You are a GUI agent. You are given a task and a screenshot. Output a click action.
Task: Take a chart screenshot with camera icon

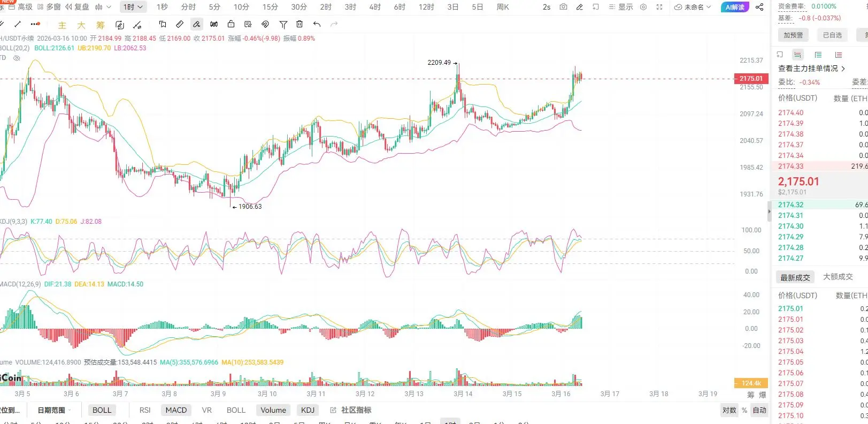(x=563, y=7)
